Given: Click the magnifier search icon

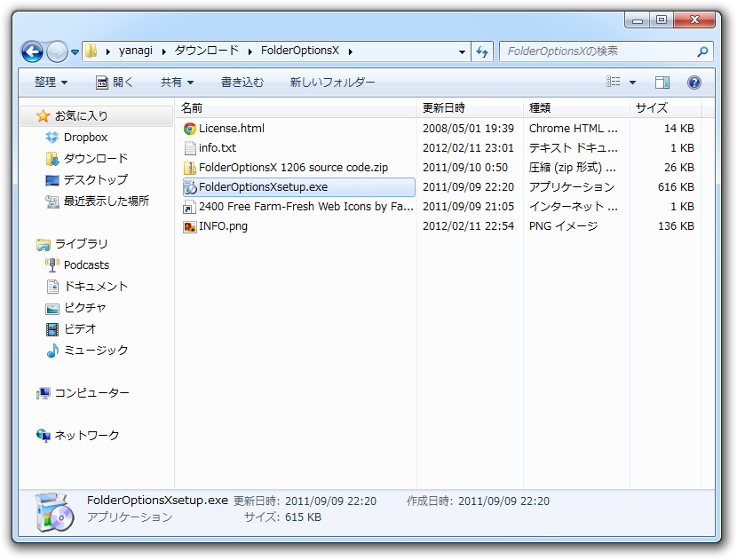Looking at the screenshot, I should (x=702, y=51).
